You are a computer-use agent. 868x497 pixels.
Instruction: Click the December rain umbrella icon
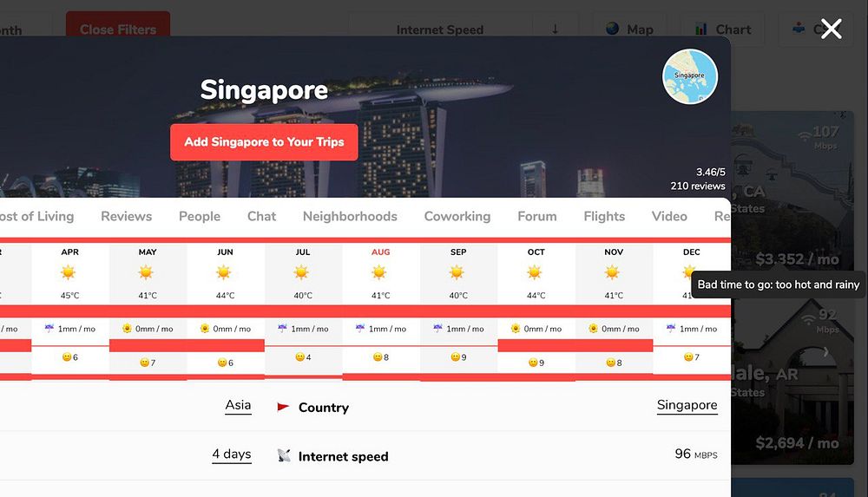[x=670, y=328]
